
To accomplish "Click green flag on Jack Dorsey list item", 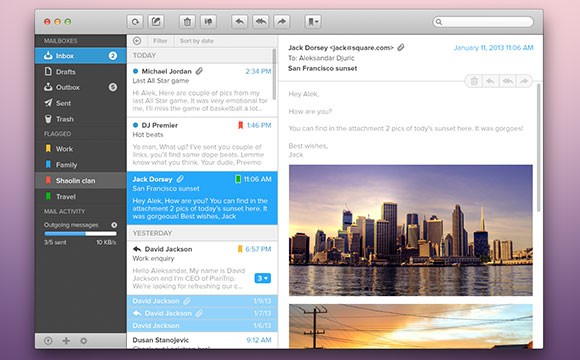I will point(238,179).
